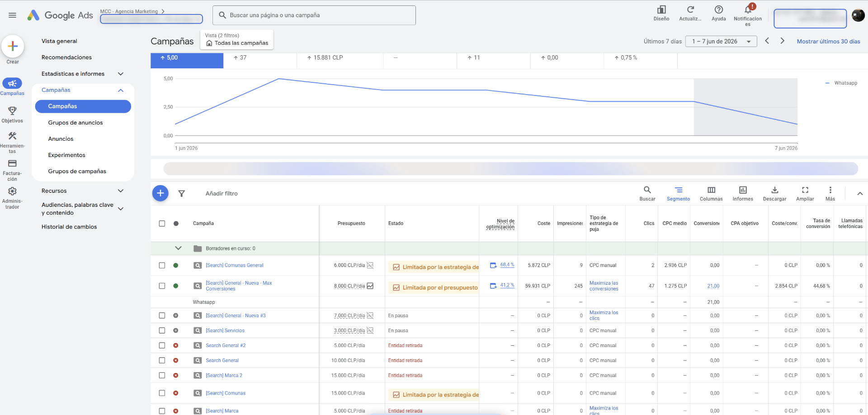Open Anuncios page
Viewport: 868px width, 415px height.
tap(61, 139)
